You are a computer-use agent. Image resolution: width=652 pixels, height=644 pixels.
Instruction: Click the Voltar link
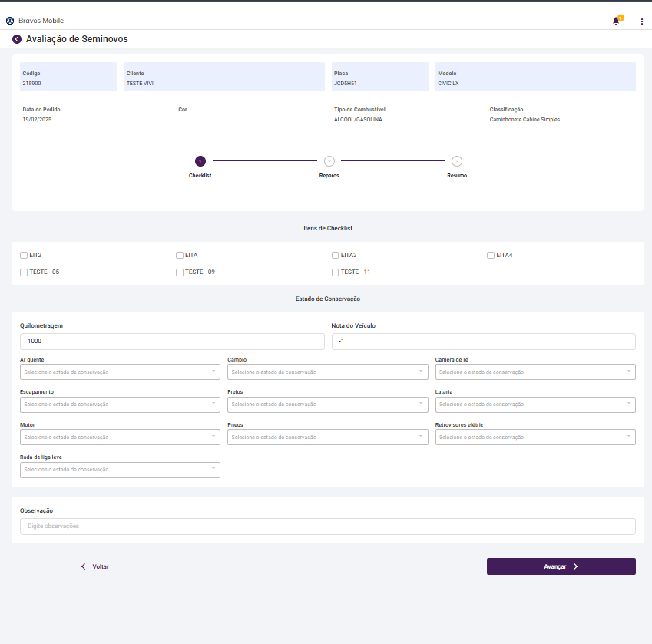click(95, 566)
